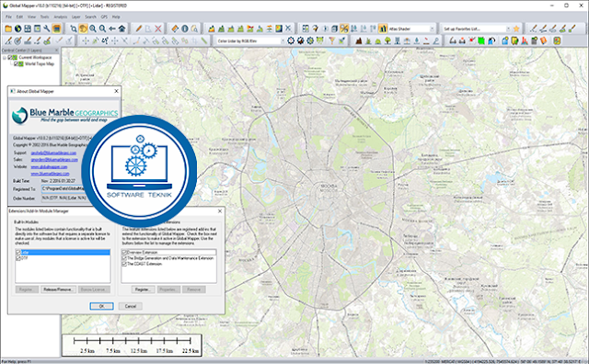This screenshot has height=364, width=589.
Task: Select the Digitizer pencil tool
Action: click(x=139, y=28)
